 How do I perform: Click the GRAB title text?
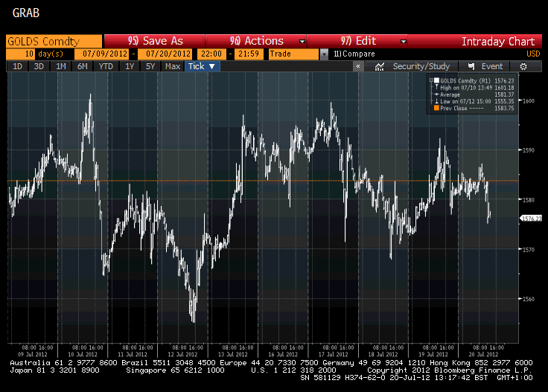point(26,13)
